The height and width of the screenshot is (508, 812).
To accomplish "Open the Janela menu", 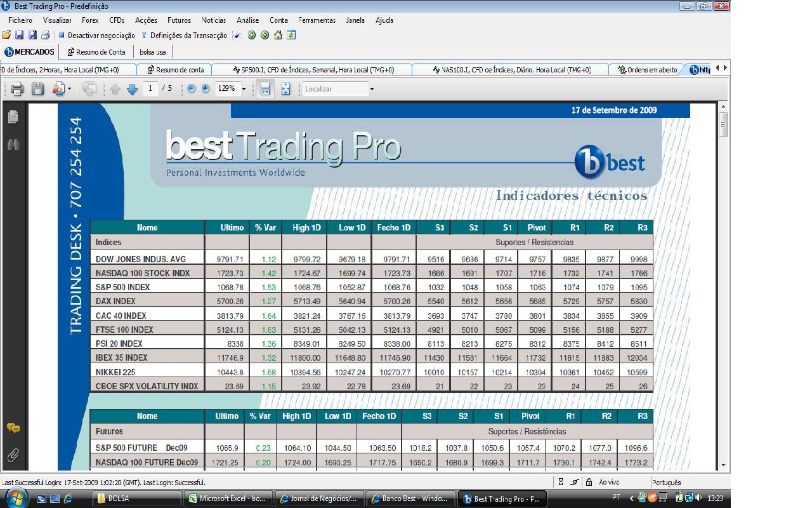I will pos(355,20).
